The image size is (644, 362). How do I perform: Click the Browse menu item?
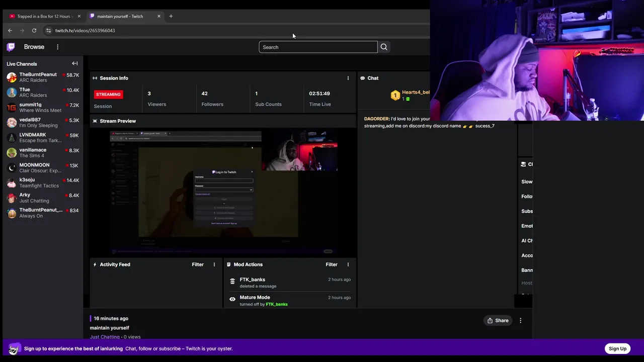pyautogui.click(x=34, y=47)
